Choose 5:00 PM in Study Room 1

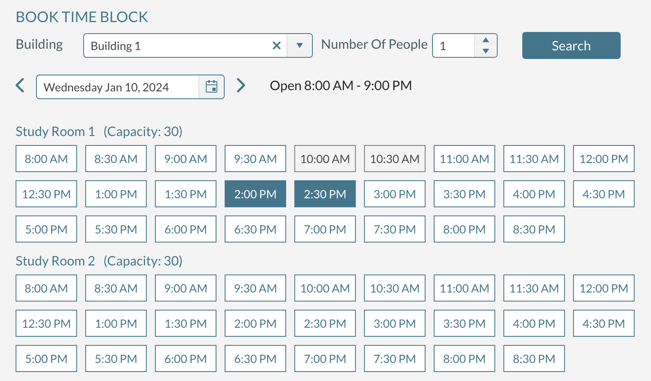(46, 229)
